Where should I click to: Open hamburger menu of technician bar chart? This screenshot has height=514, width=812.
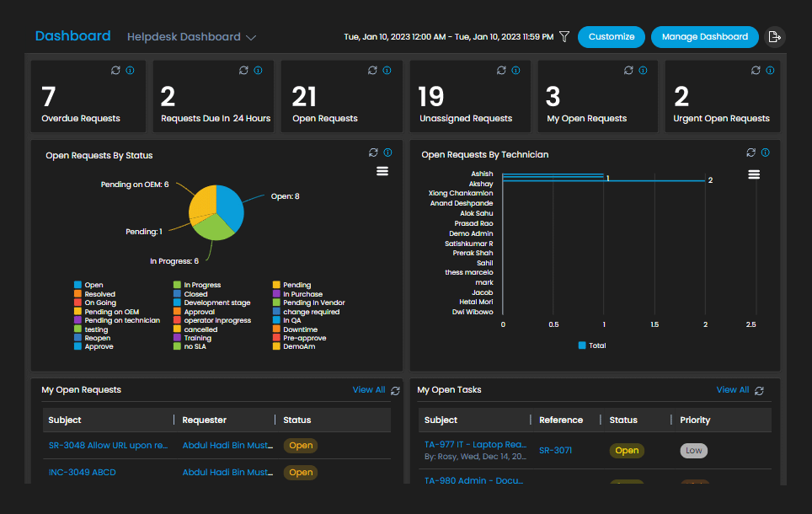point(754,174)
